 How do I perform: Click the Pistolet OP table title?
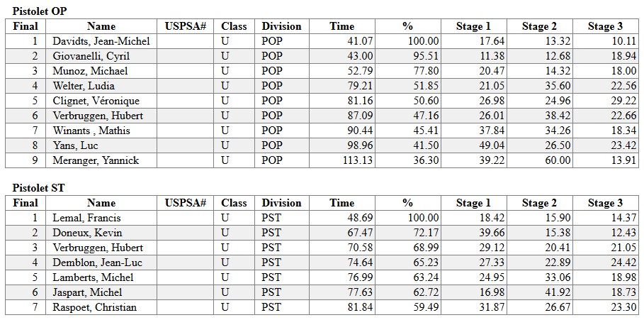40,11
